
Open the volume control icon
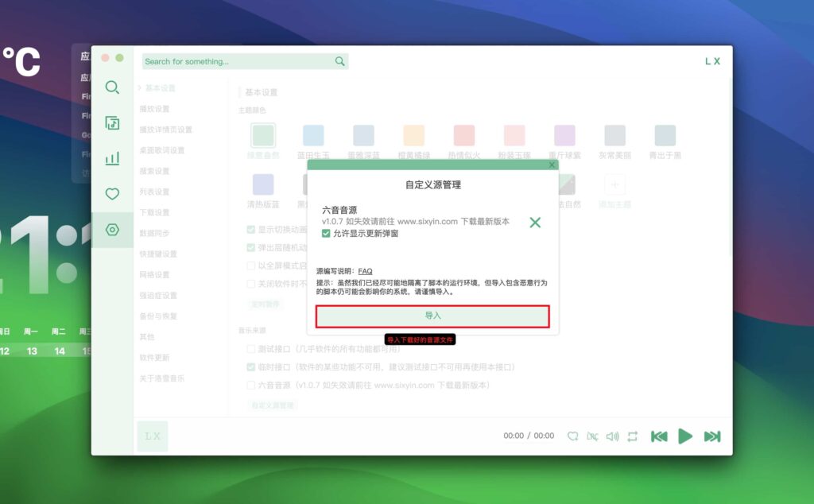[611, 436]
